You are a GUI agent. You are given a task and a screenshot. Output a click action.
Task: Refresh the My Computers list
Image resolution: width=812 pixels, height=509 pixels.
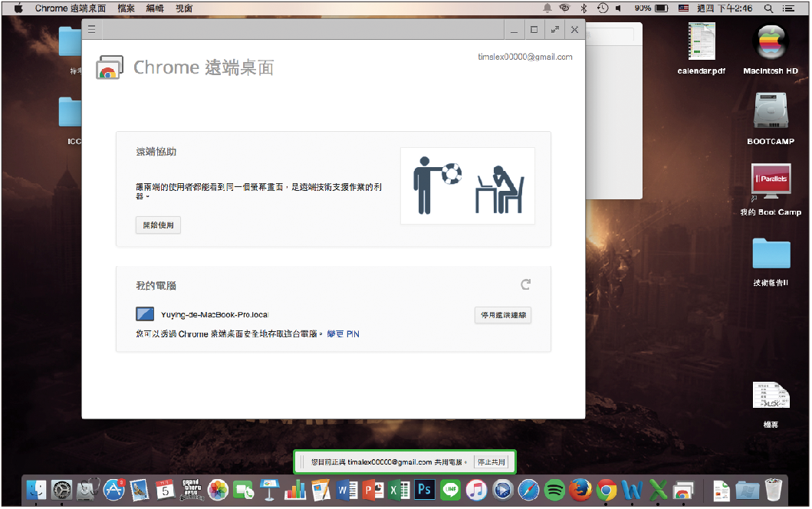point(526,284)
